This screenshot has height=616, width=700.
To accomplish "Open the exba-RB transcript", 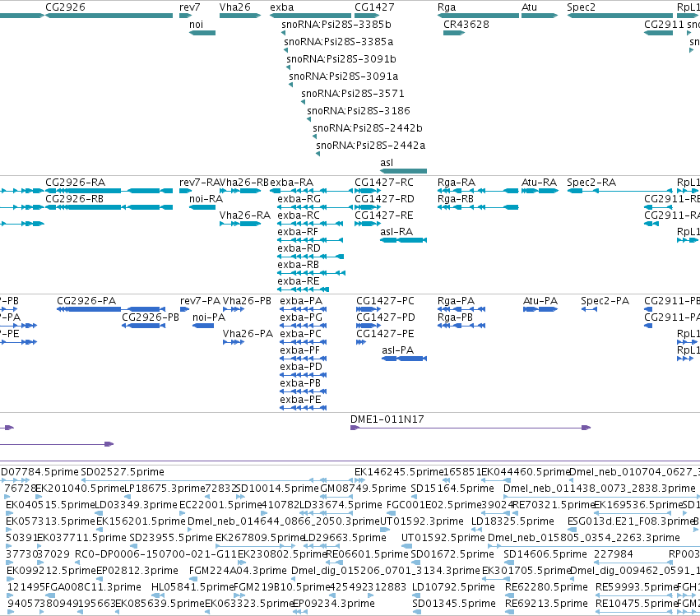I will coord(311,273).
